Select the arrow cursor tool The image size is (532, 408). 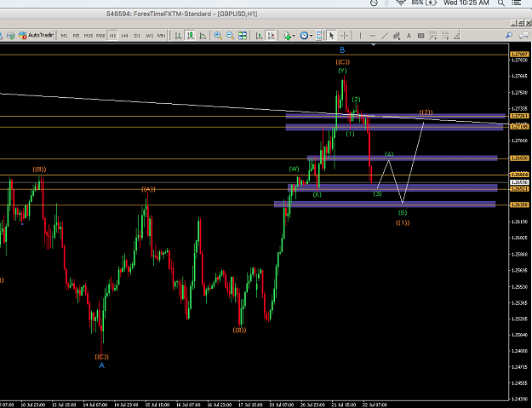pos(331,35)
